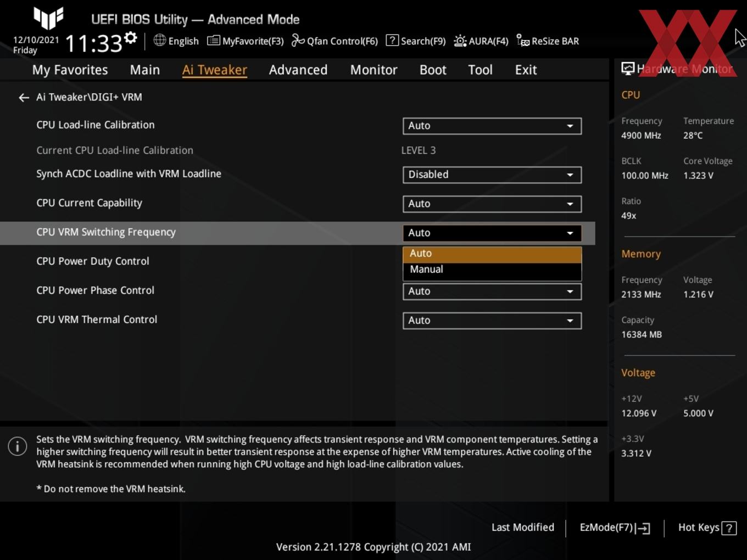Choose Auto in the open dropdown list

pyautogui.click(x=492, y=254)
